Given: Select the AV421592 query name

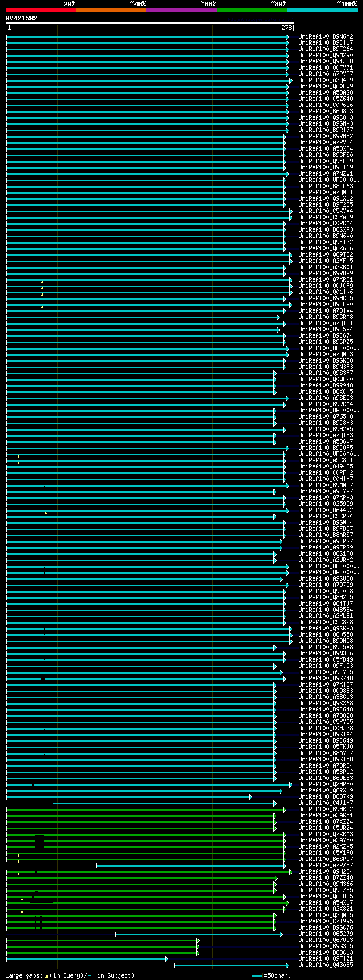Looking at the screenshot, I should coord(22,18).
